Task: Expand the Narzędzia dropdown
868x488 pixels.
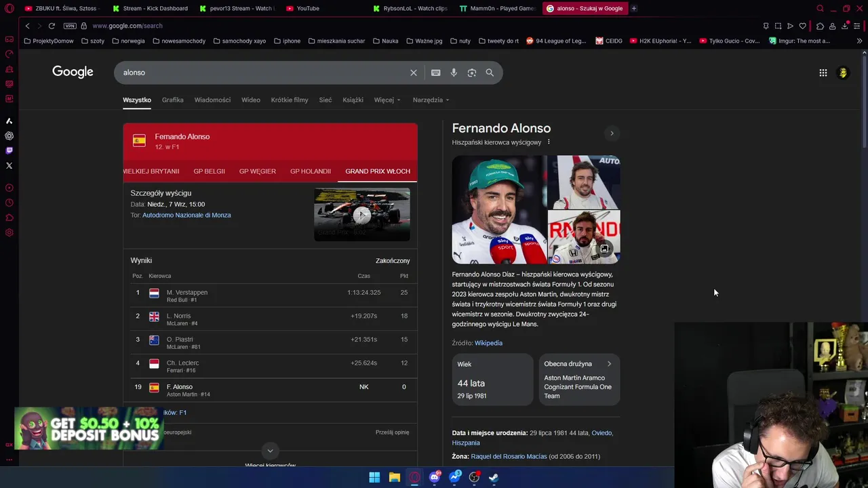Action: click(431, 100)
